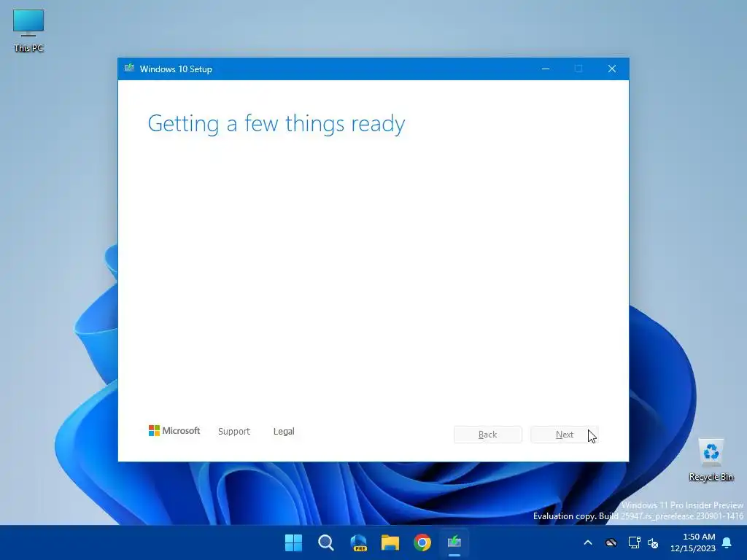
Task: Click the Microsoft logo in Setup
Action: point(174,431)
